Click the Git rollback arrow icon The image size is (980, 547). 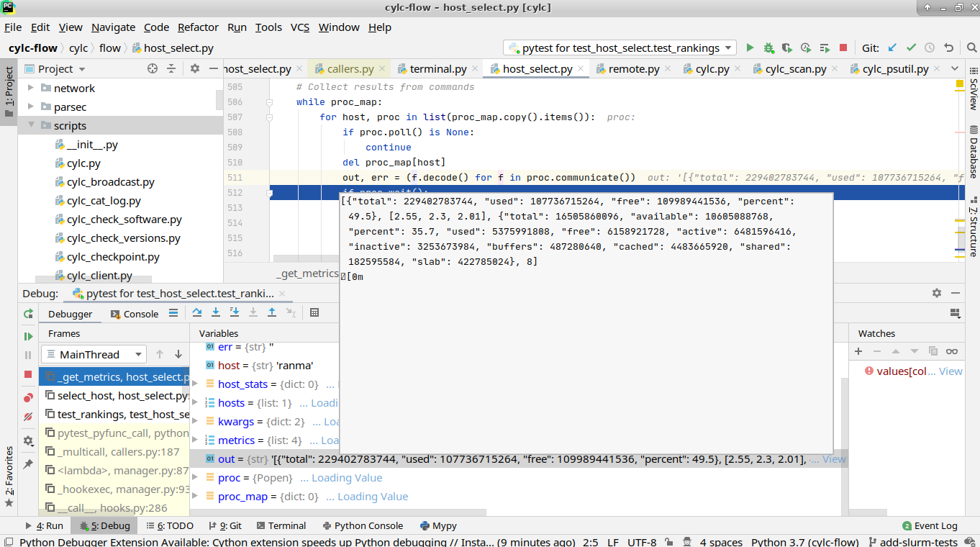[x=948, y=48]
